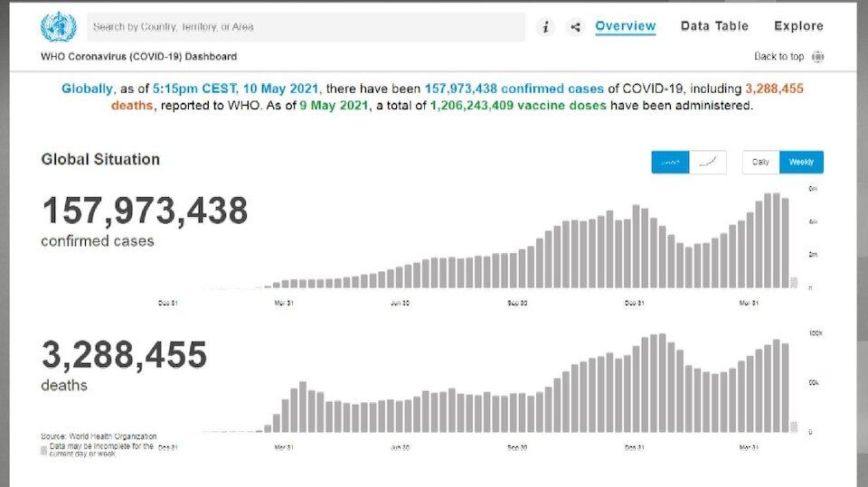Click 157,973,438 confirmed cases summary text
The width and height of the screenshot is (868, 487).
click(514, 89)
